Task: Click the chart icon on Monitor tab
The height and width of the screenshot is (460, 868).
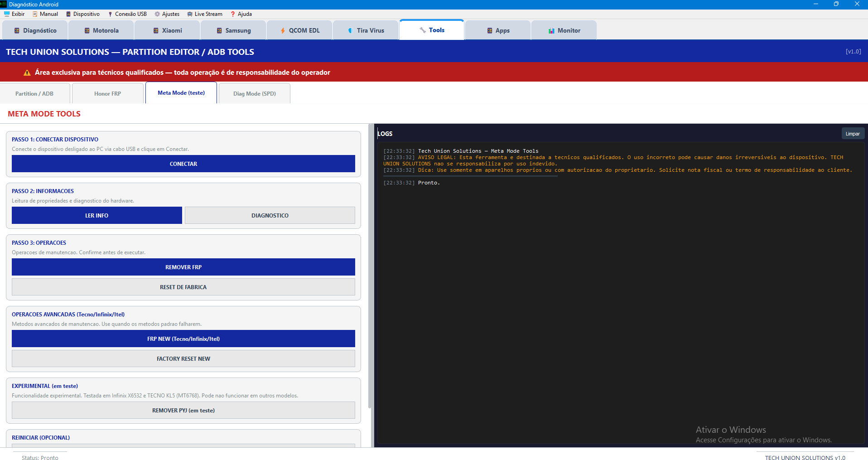Action: [x=551, y=31]
